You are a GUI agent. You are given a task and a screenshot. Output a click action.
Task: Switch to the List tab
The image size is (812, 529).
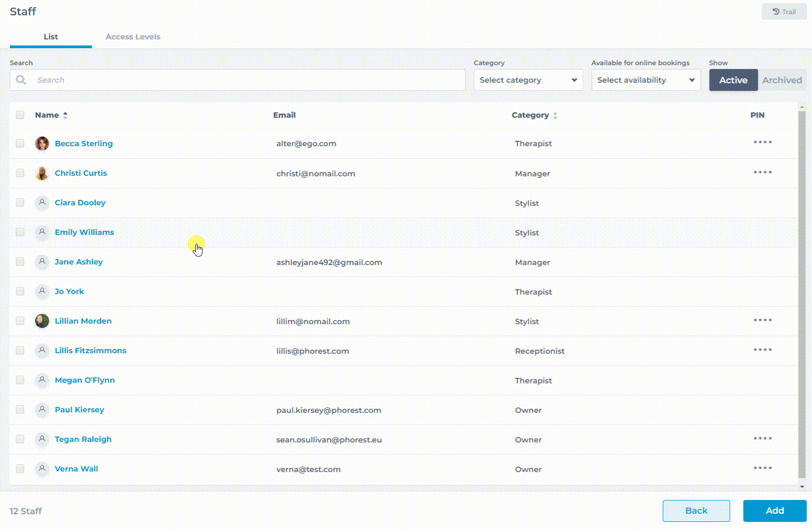coord(51,37)
